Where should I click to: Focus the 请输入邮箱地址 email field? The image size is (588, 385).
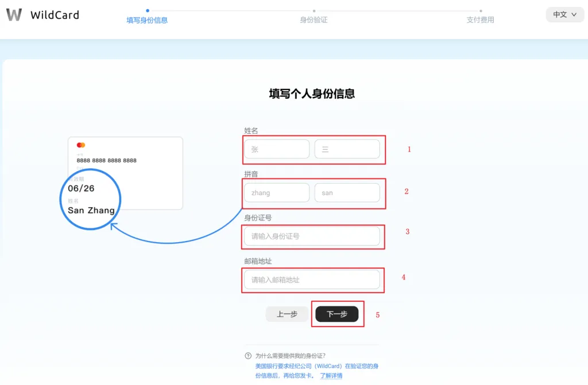click(x=312, y=279)
